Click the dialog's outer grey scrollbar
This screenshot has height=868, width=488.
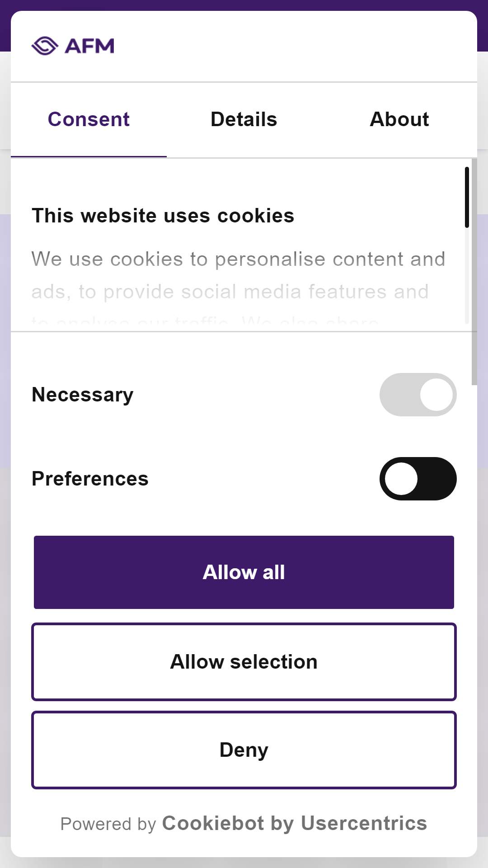click(x=474, y=272)
